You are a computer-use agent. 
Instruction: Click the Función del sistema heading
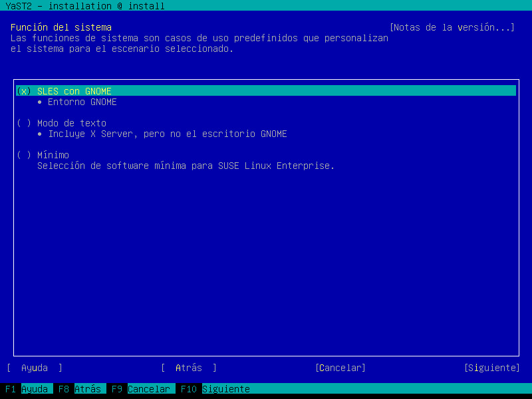point(61,27)
